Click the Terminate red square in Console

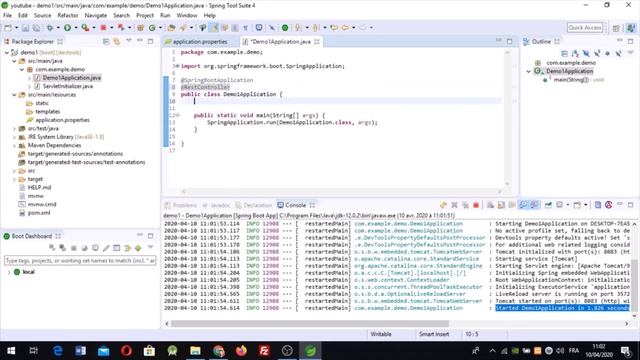(x=476, y=205)
